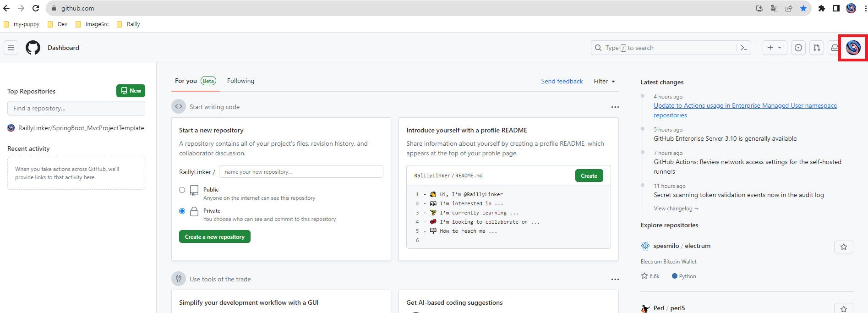Viewport: 868px width, 313px height.
Task: Open the Actions usage Enterprise Managed User link
Action: tap(745, 110)
